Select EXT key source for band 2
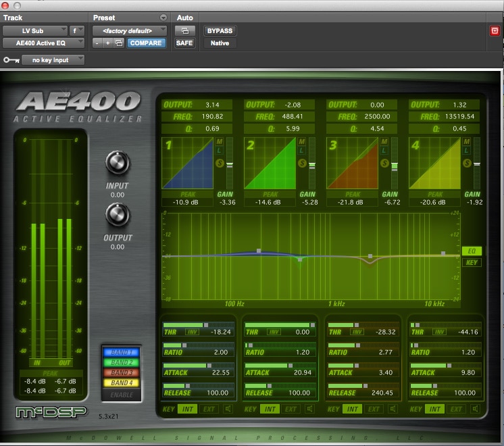 pyautogui.click(x=291, y=409)
